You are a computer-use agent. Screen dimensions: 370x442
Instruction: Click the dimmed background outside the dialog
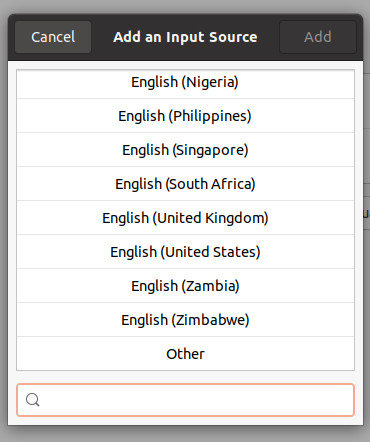[185, 435]
